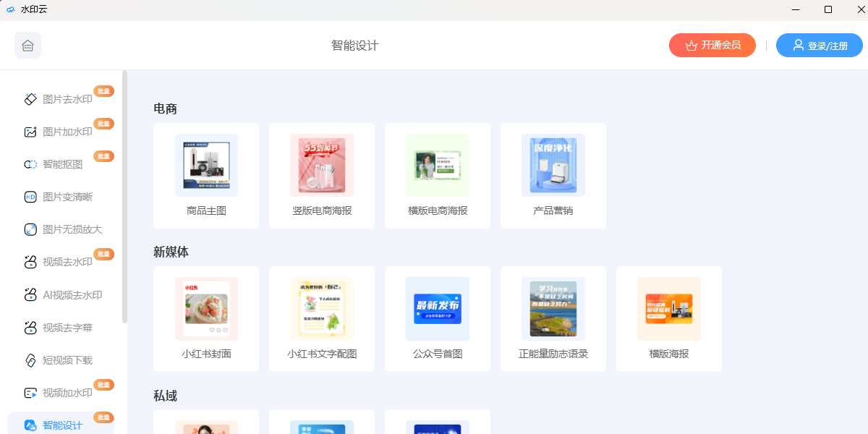The width and height of the screenshot is (868, 434).
Task: Click the user avatar icon on 登录/注册
Action: [x=799, y=45]
